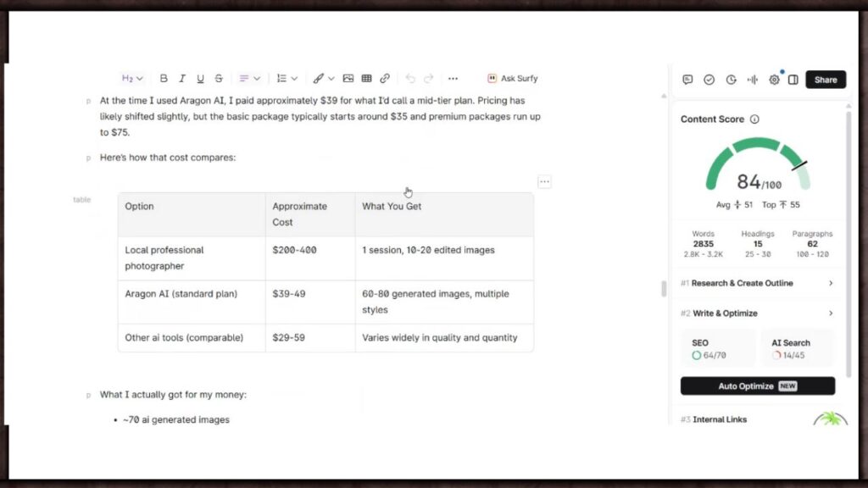Click the 'What You Get' header cell

click(444, 214)
